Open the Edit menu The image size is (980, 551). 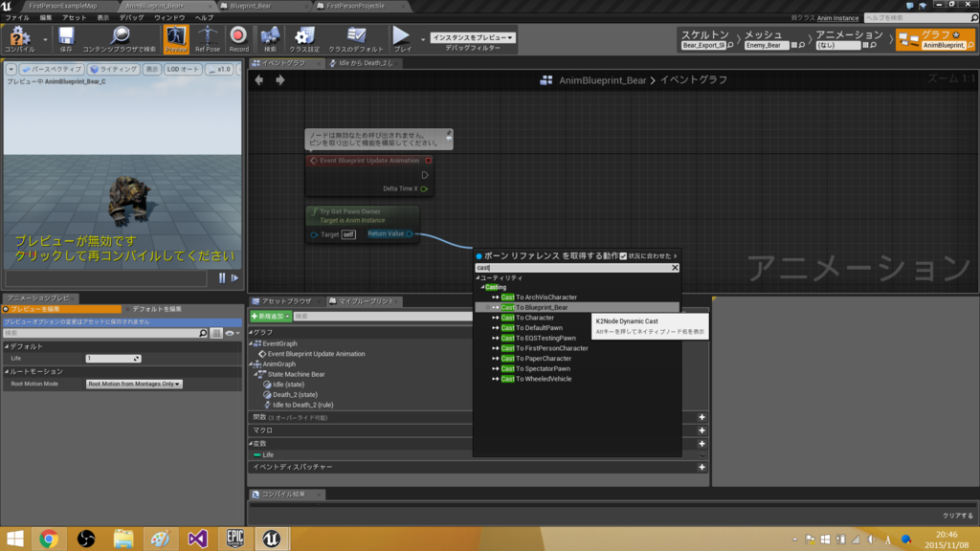46,17
